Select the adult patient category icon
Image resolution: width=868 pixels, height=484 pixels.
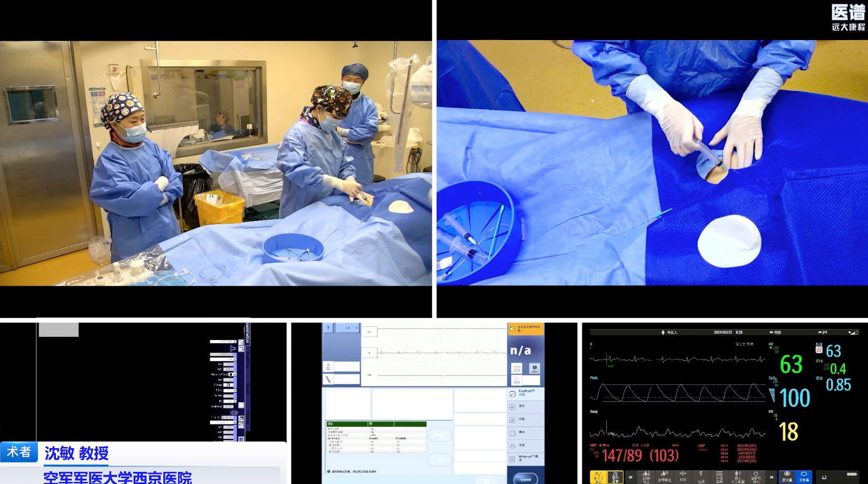tap(663, 333)
